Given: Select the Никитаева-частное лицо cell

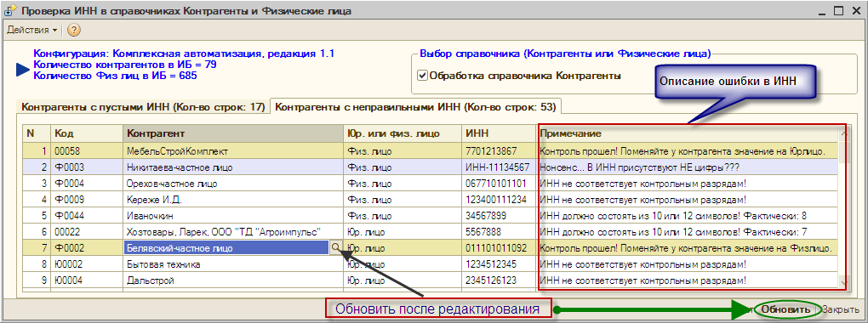Looking at the screenshot, I should point(233,167).
